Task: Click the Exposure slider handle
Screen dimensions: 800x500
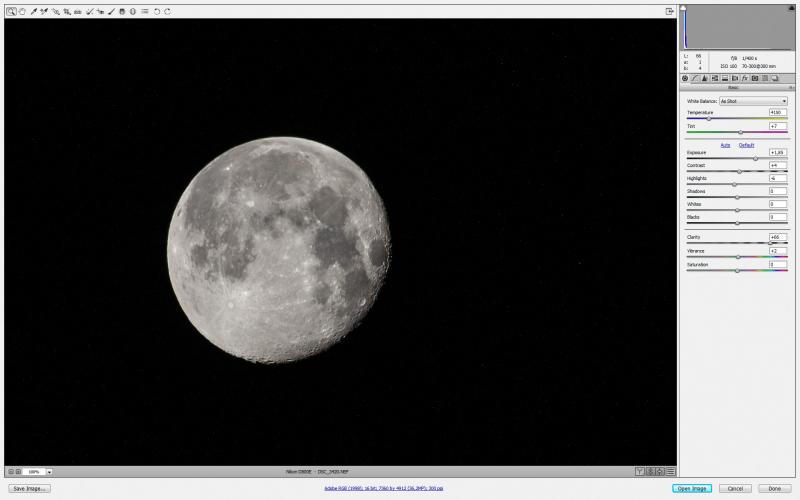Action: [x=756, y=159]
